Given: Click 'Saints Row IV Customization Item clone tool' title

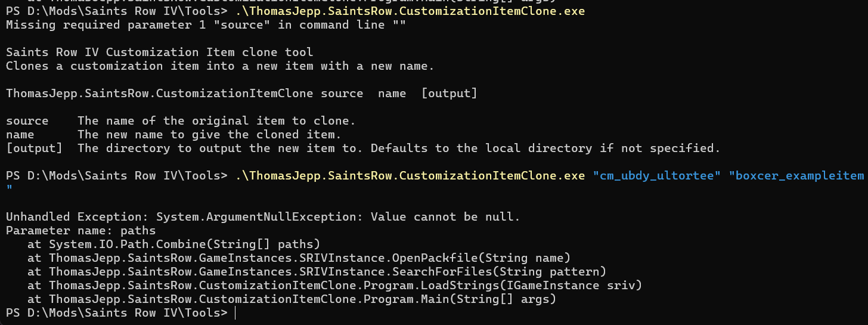Looking at the screenshot, I should pos(159,52).
